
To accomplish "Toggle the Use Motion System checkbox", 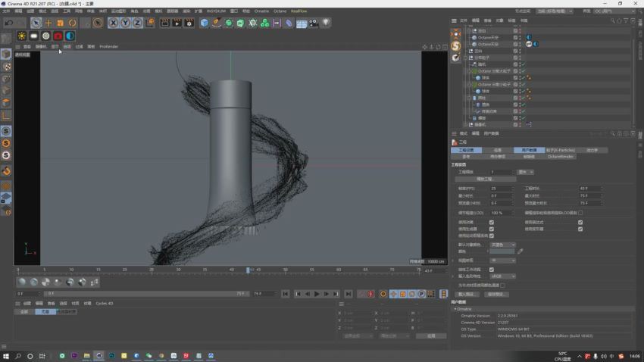I will pos(492,236).
